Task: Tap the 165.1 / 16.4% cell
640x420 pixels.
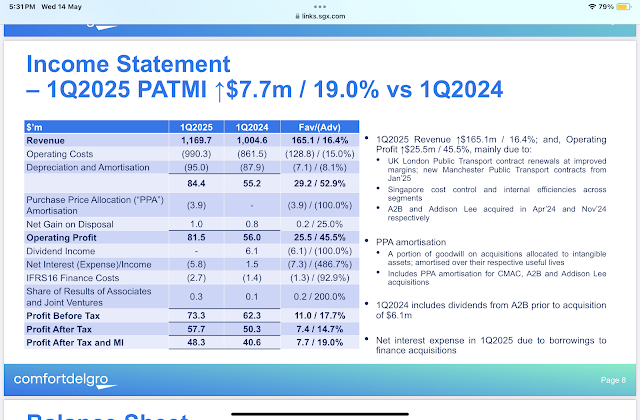Action: [x=320, y=140]
